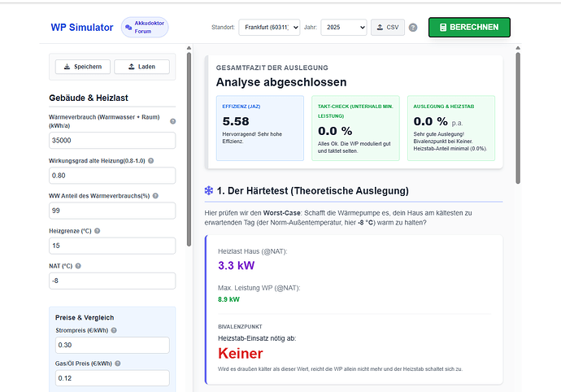Screen dimensions: 561x392
Task: Click Strompreis help icon
Action: (x=114, y=330)
